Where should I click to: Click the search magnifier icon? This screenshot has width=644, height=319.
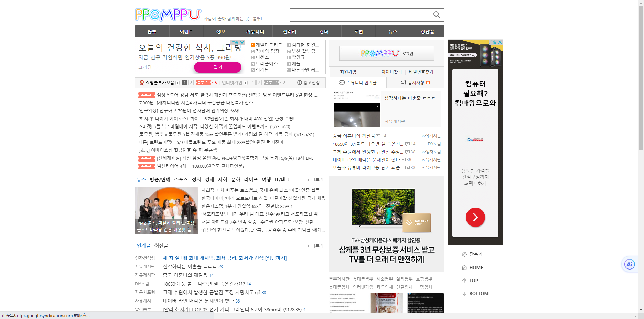437,14
